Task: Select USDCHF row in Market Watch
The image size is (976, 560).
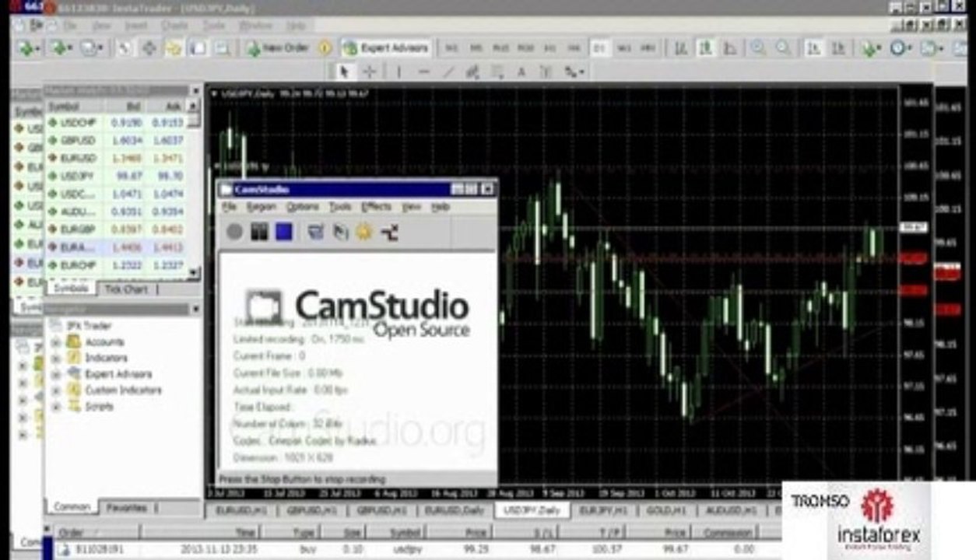Action: [x=115, y=123]
